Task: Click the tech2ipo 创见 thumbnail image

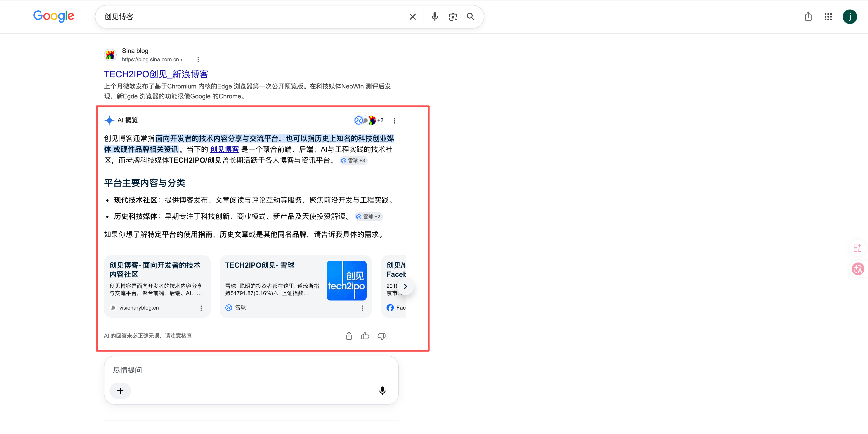Action: point(347,281)
